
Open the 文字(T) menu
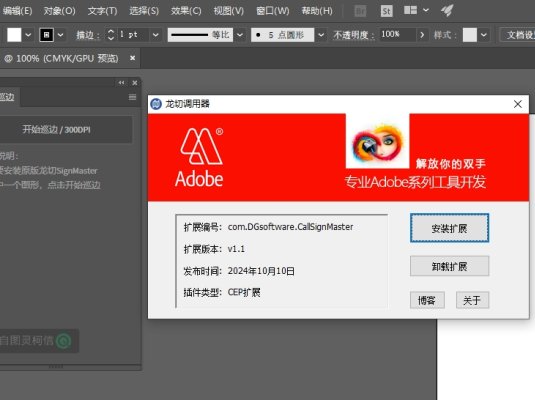click(x=102, y=11)
